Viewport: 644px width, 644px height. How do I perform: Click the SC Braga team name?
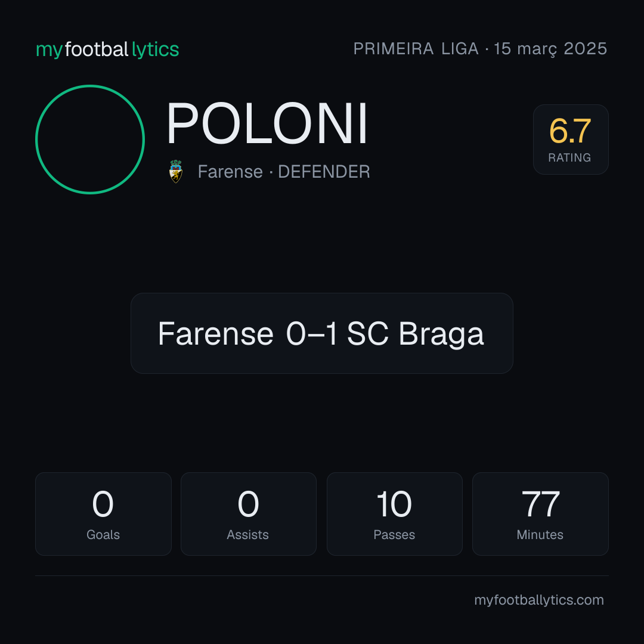(x=416, y=333)
